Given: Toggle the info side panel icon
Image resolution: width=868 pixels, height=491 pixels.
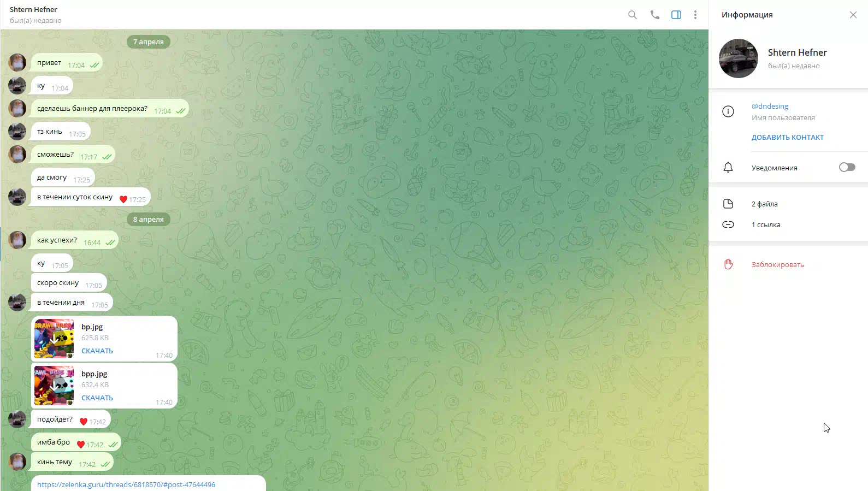Looking at the screenshot, I should (x=676, y=15).
